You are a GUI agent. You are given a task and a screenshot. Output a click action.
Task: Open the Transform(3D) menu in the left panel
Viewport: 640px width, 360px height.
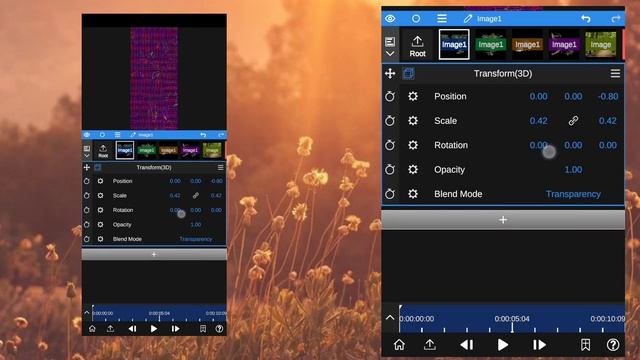click(220, 167)
